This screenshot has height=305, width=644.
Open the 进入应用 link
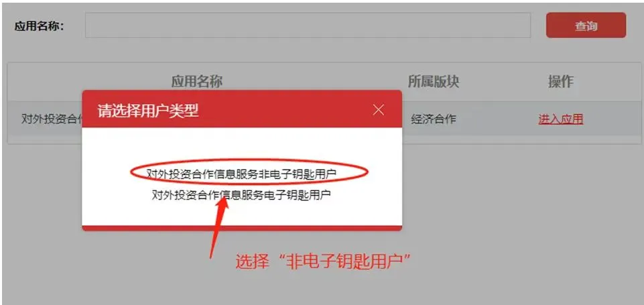pos(561,119)
